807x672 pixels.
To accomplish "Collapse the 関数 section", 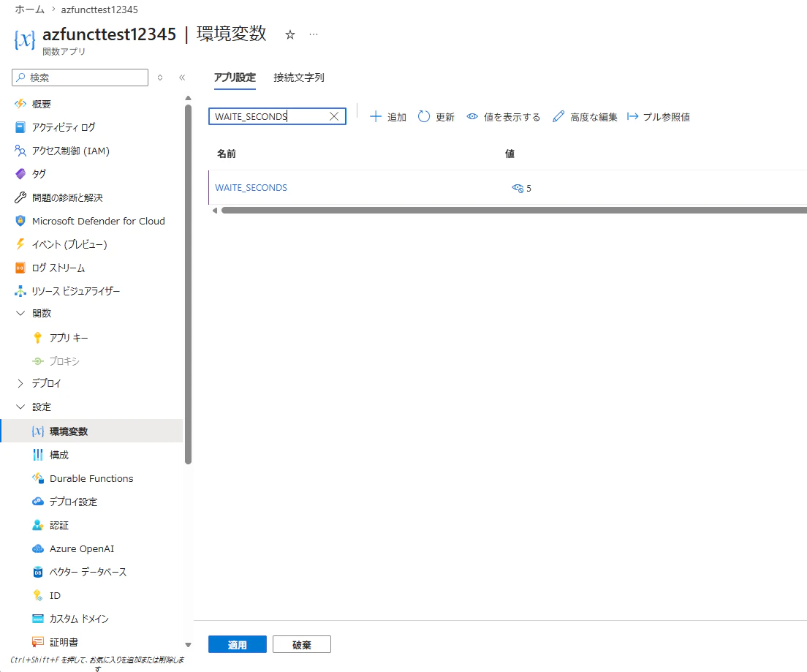I will (20, 313).
